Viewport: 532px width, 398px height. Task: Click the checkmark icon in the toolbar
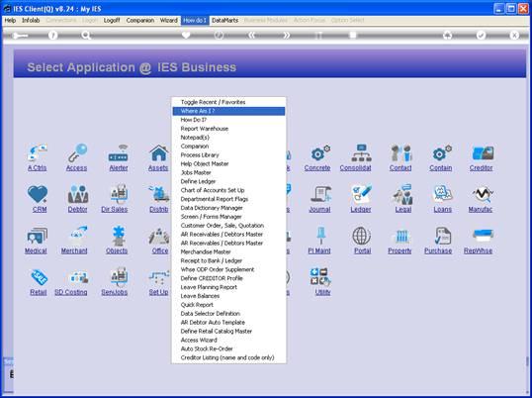click(481, 35)
